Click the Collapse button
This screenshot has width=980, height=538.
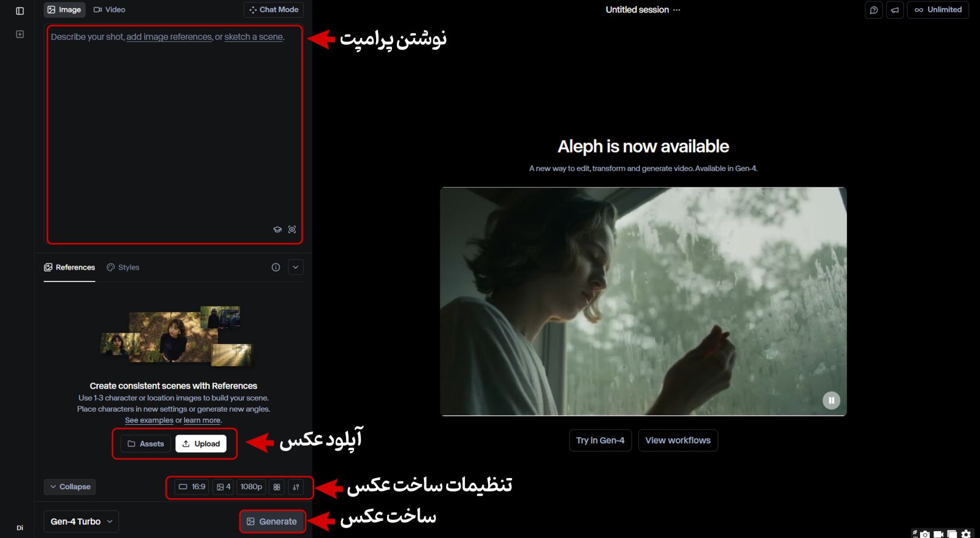pyautogui.click(x=70, y=487)
